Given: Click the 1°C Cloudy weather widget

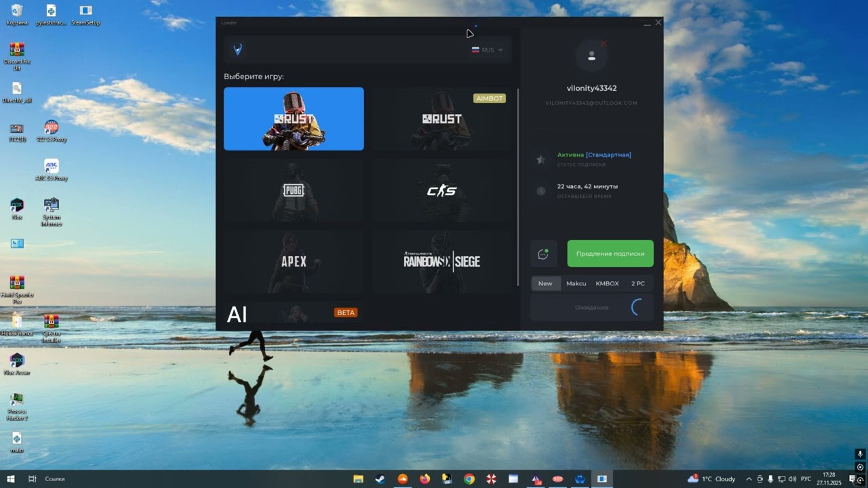Looking at the screenshot, I should click(x=711, y=479).
